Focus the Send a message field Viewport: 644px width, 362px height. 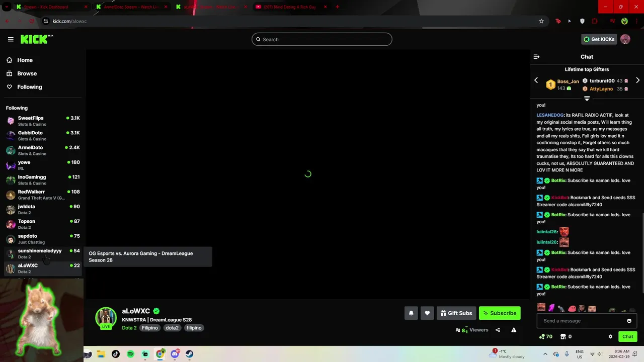(582, 321)
